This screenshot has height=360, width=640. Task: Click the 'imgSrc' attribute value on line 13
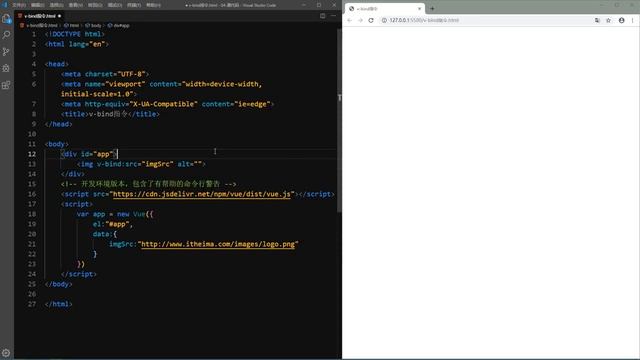(158, 164)
